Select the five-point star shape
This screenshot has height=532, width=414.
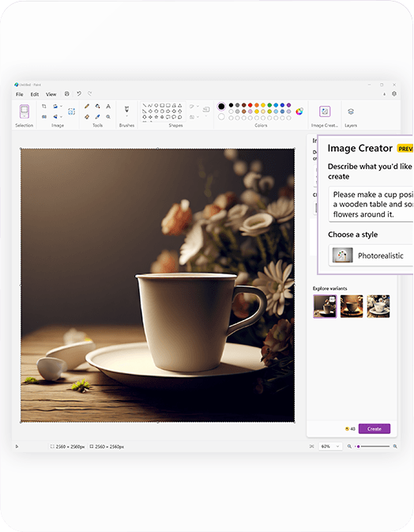(x=156, y=117)
